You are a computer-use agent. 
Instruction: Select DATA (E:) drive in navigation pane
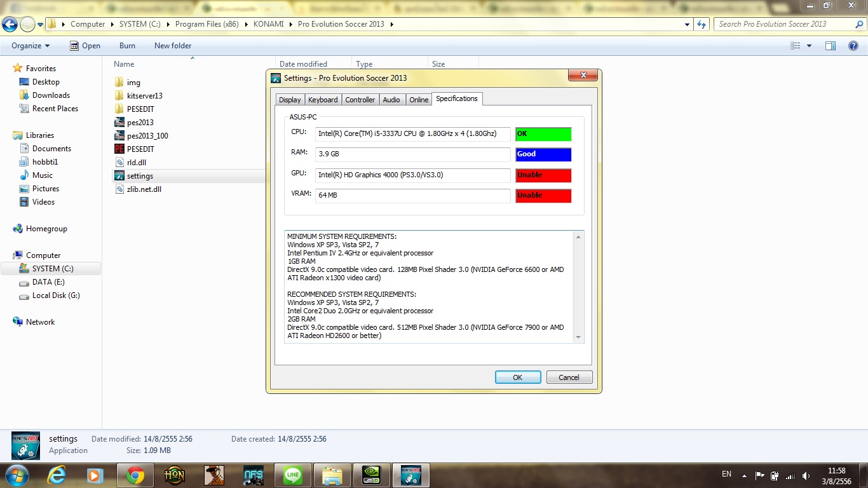[x=48, y=282]
